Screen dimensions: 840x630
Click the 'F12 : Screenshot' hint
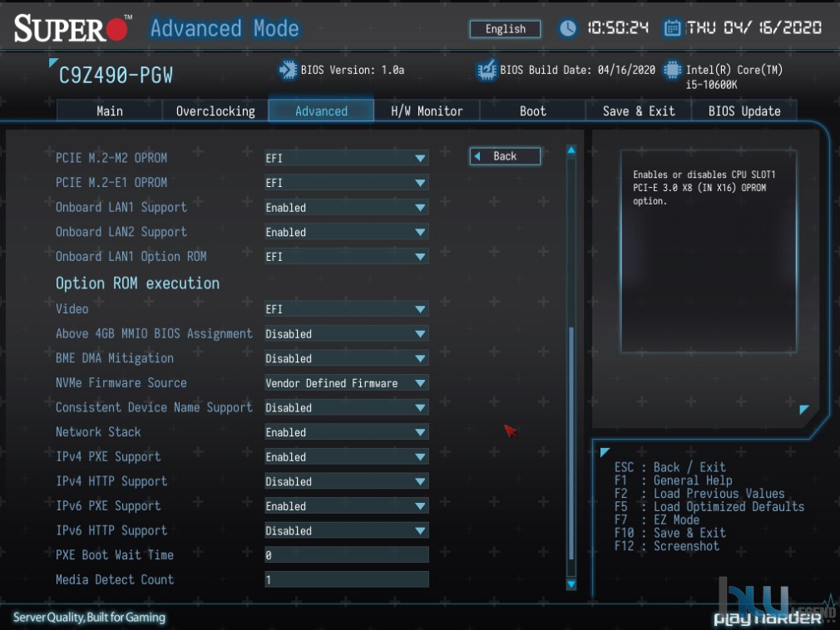[666, 546]
